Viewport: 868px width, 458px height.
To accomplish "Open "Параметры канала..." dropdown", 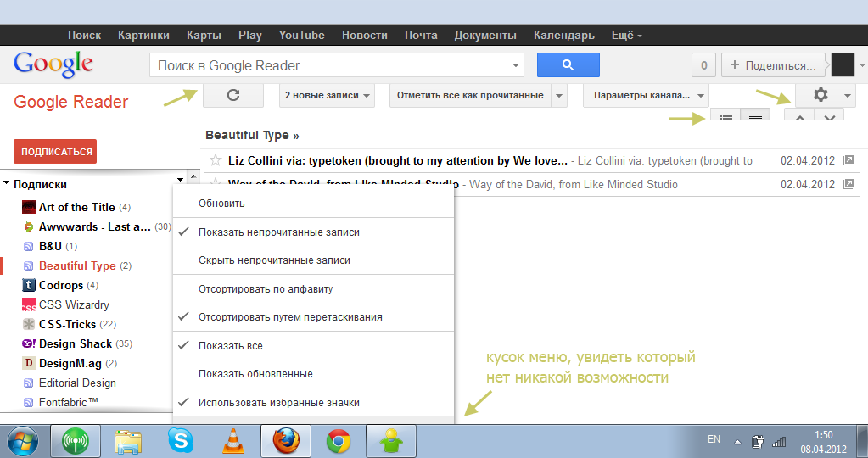I will click(x=646, y=95).
